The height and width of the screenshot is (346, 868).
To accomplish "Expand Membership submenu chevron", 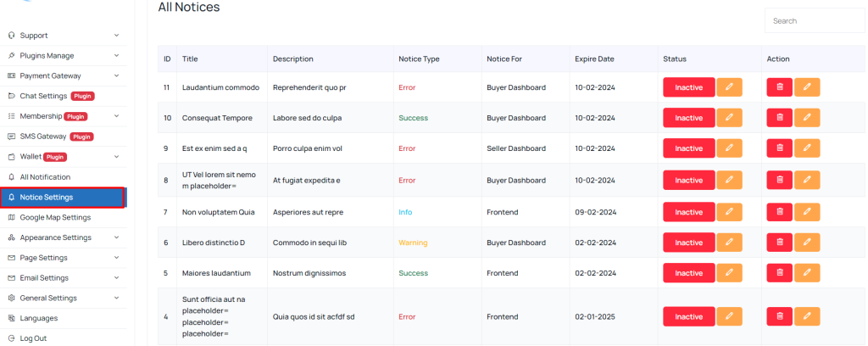I will click(116, 116).
